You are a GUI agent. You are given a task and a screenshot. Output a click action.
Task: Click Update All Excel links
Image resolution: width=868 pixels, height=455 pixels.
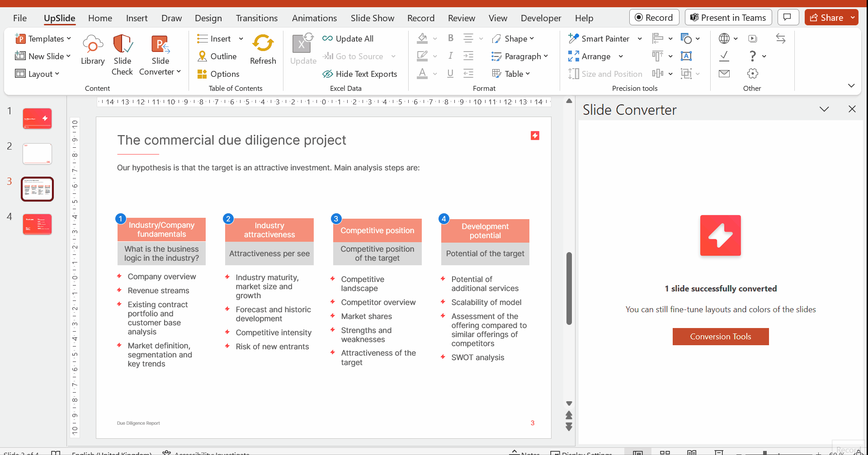click(348, 39)
